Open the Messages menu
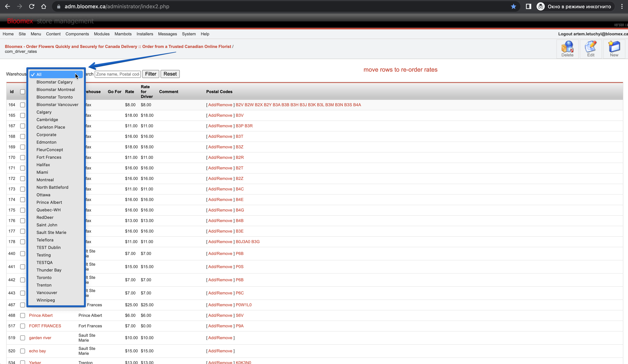 pos(168,34)
